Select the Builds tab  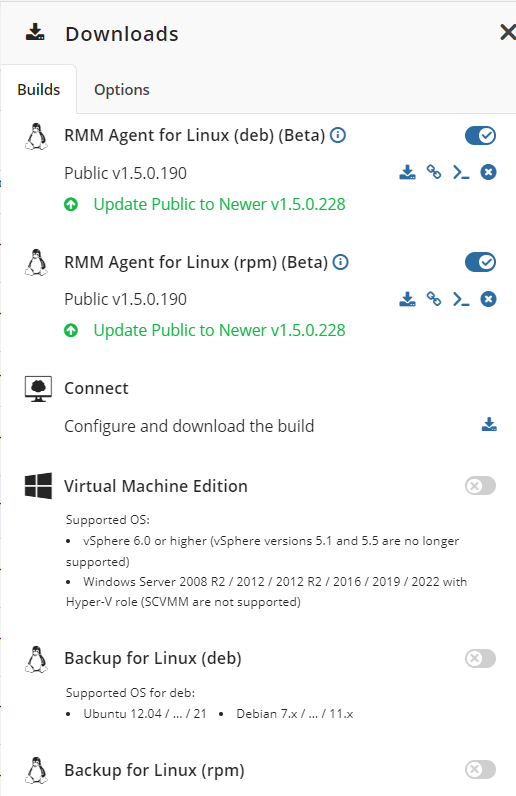(39, 90)
